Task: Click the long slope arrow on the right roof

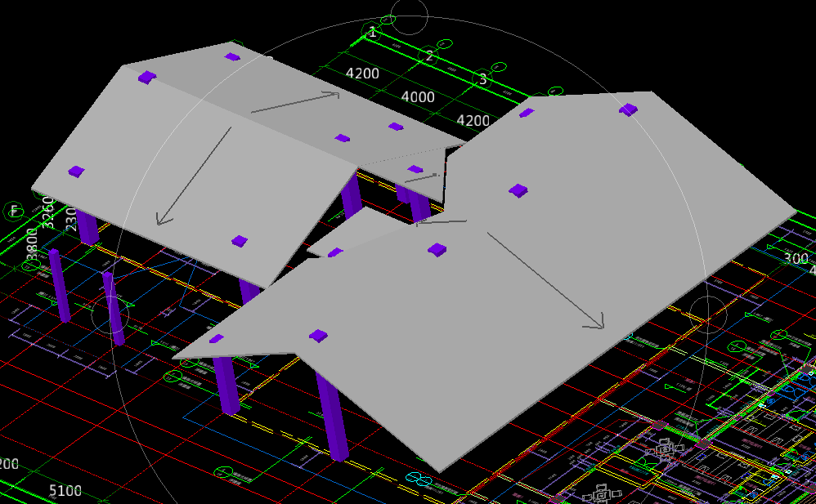Action: (x=545, y=281)
